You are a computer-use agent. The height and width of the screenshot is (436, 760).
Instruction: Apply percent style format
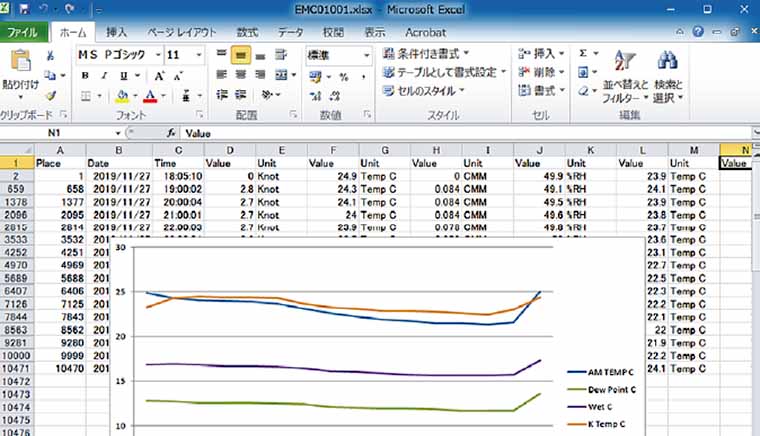(344, 77)
